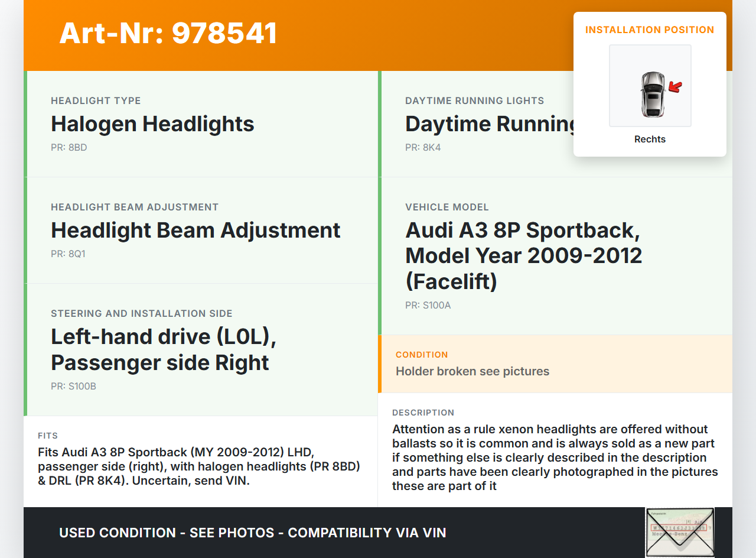Click the small 'VEHICLE MODEL' label
Image resolution: width=756 pixels, height=558 pixels.
pos(447,207)
